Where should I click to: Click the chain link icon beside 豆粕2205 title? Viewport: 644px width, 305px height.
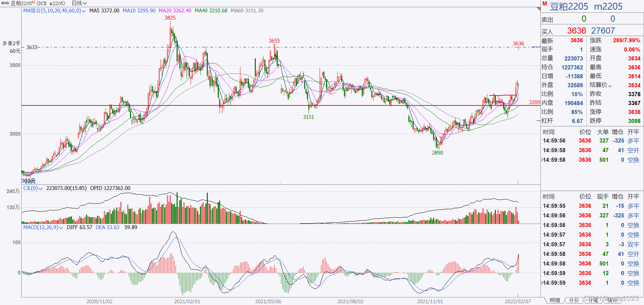pos(5,3)
